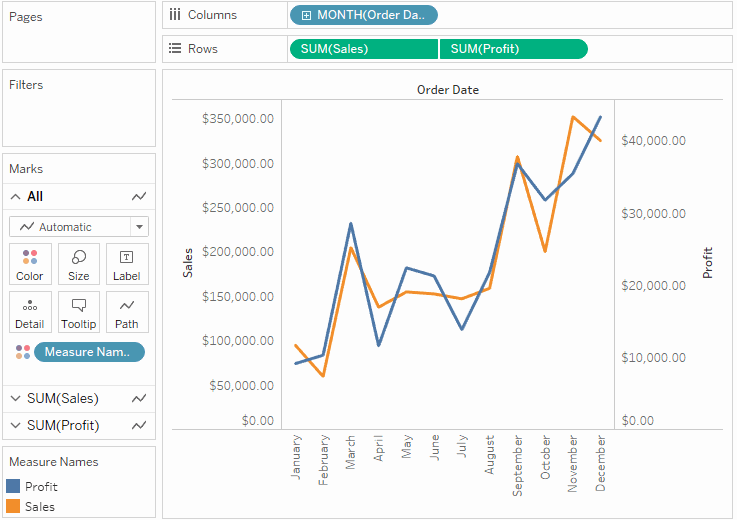Click the Columns shelf label
Screen dimensions: 737x520
coord(212,15)
